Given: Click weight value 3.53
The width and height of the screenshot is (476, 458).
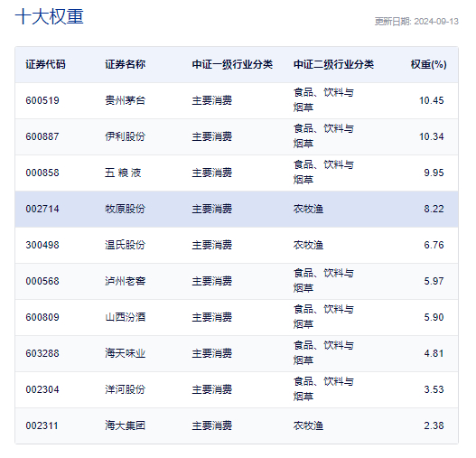Looking at the screenshot, I should pos(434,389).
